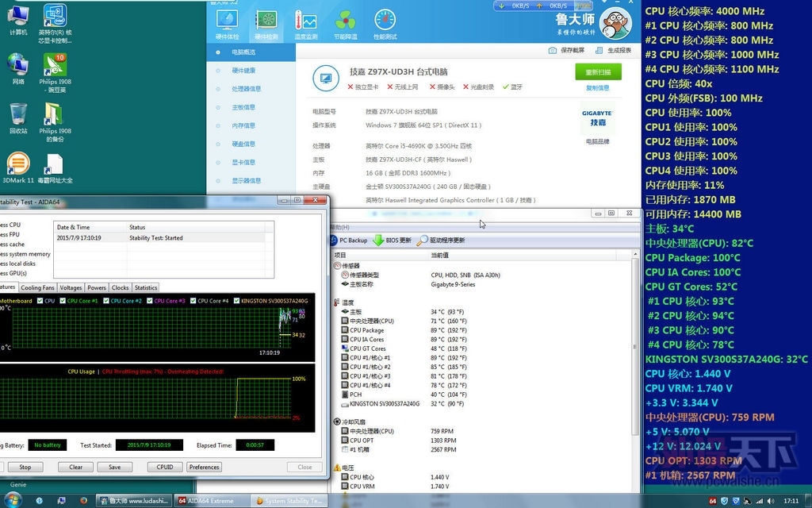Toggle the CPU Core #3 graph checkbox
The image size is (812, 508).
(150, 301)
